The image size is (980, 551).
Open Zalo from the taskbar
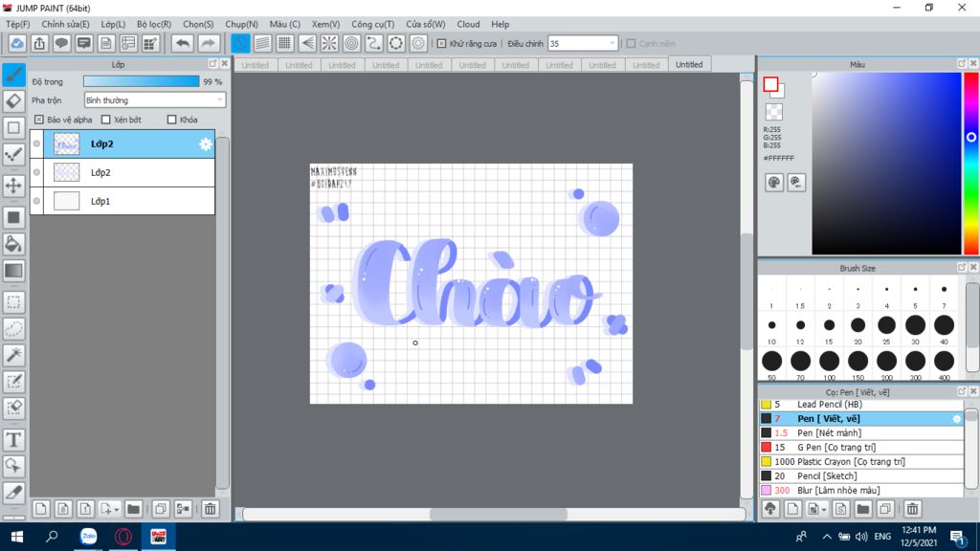tap(88, 537)
